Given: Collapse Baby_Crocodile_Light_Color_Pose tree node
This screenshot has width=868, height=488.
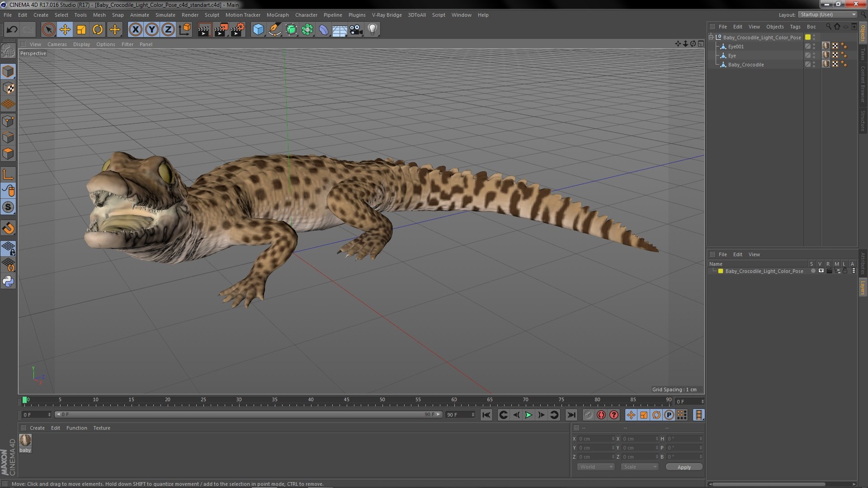Looking at the screenshot, I should [711, 37].
